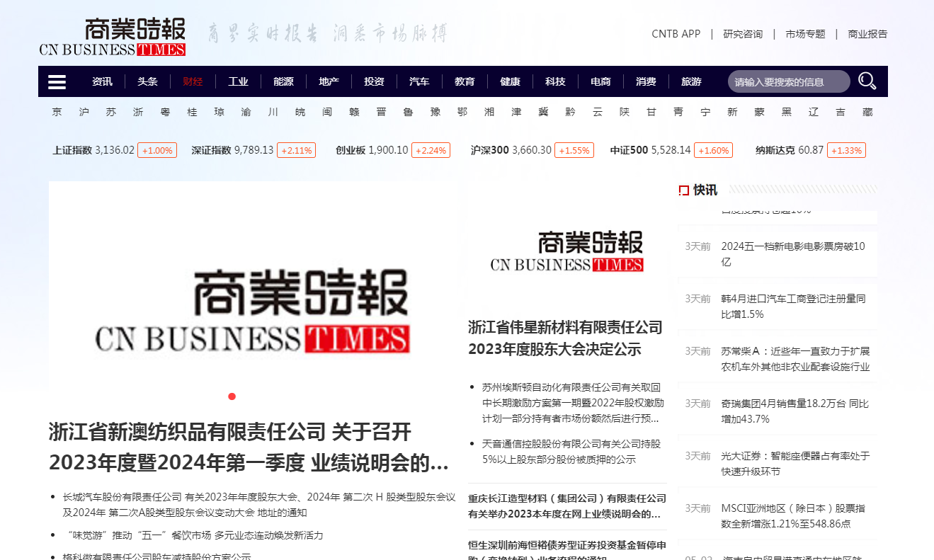Pick the 新 region link
Viewport: 934px width, 560px height.
pyautogui.click(x=732, y=112)
